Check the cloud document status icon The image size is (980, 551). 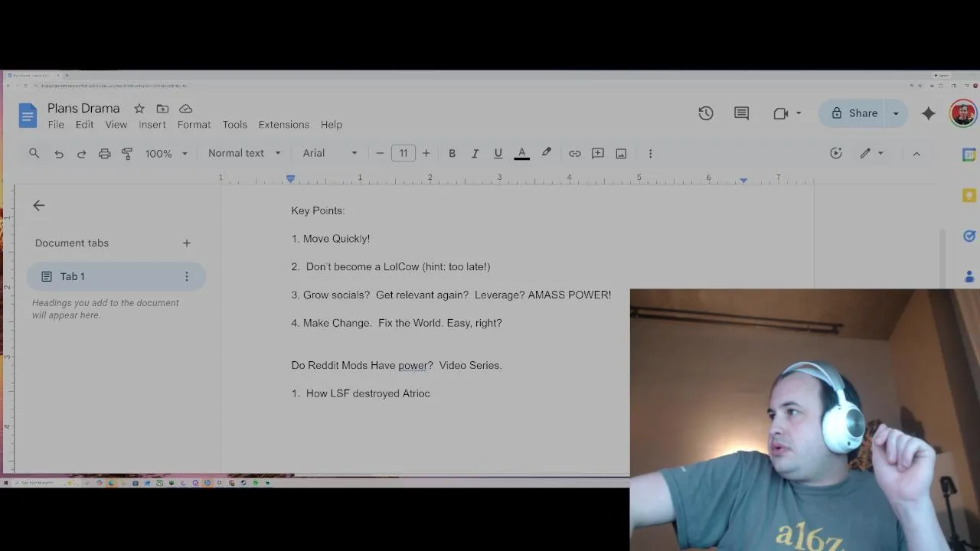185,109
